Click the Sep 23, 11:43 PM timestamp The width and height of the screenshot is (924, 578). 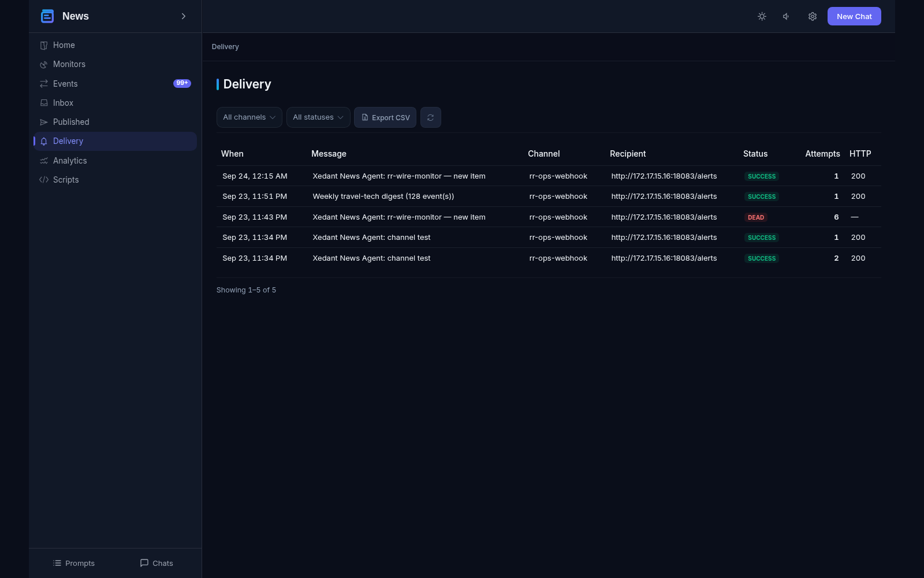coord(255,217)
